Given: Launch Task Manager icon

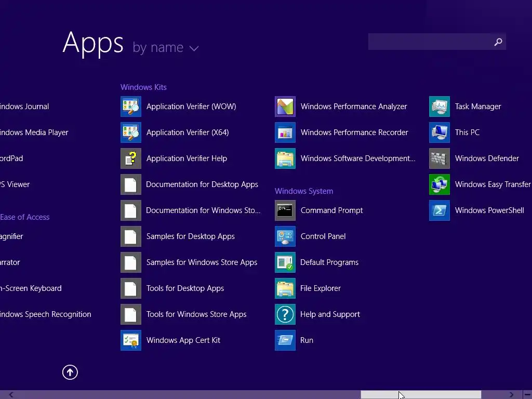Looking at the screenshot, I should (440, 107).
